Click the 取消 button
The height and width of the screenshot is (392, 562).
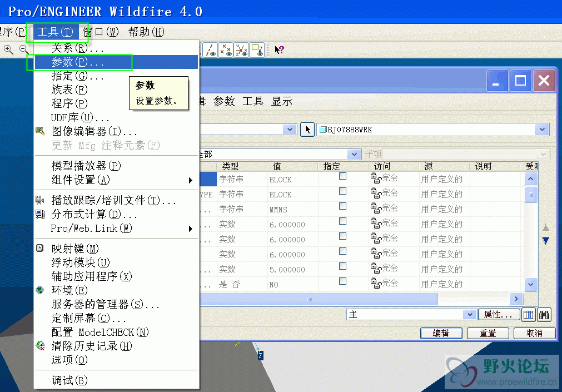[x=534, y=333]
